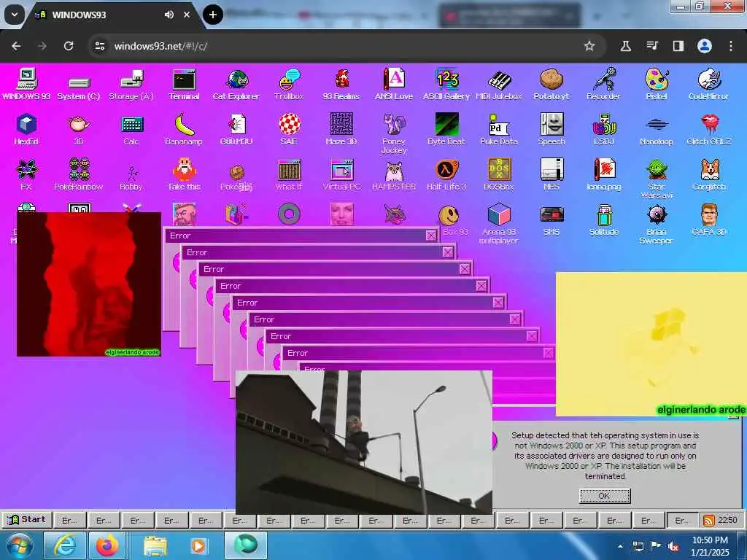Launch the Speech icon

point(551,129)
